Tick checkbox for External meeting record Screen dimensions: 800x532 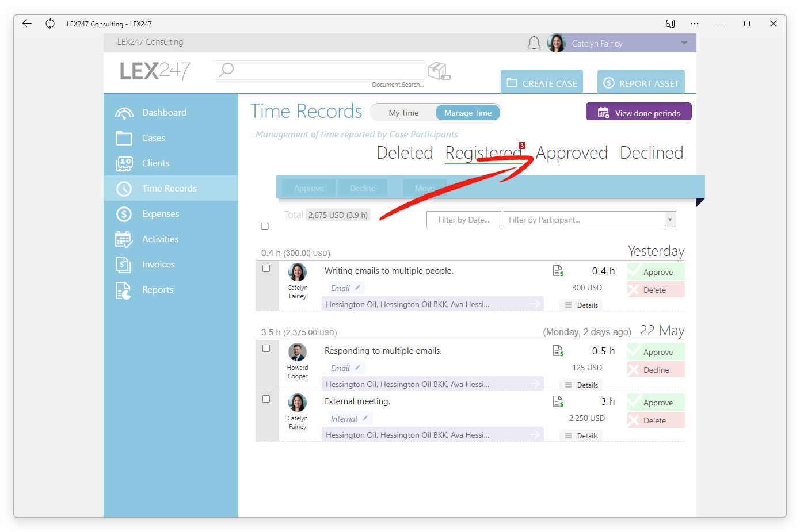[x=266, y=399]
